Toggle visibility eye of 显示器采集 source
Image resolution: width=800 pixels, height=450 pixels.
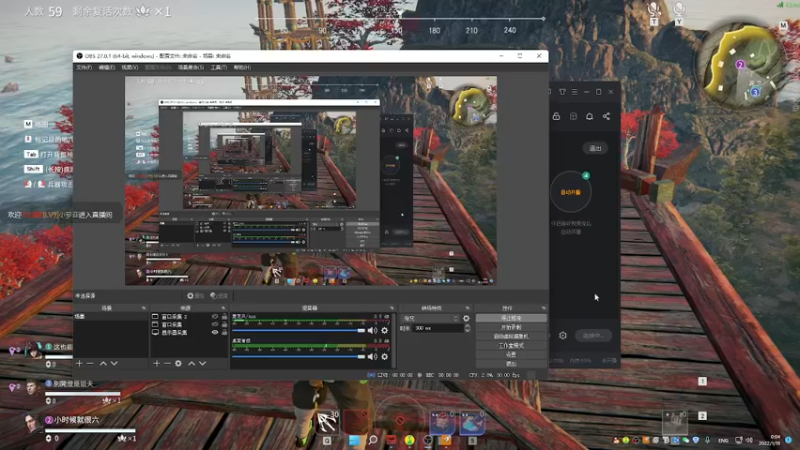coord(215,332)
